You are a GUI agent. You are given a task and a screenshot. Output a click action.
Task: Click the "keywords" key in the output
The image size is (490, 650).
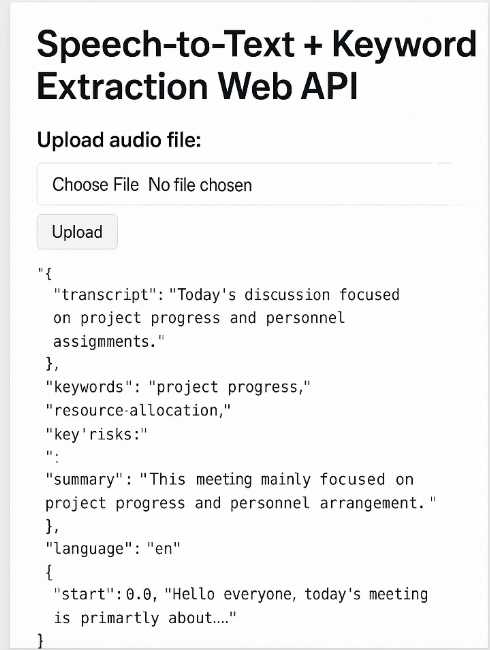(x=85, y=387)
